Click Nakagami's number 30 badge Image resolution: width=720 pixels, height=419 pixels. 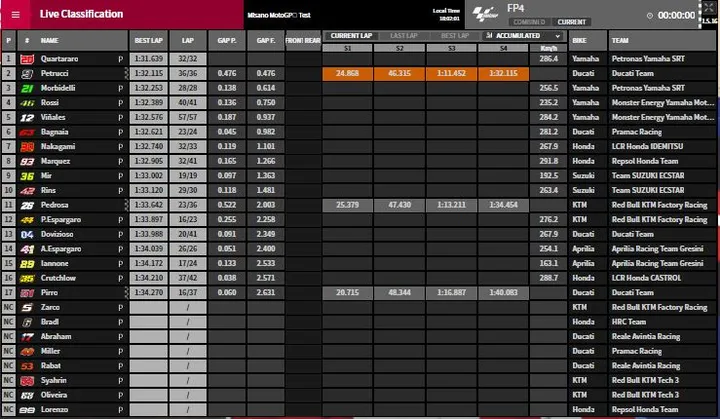27,147
